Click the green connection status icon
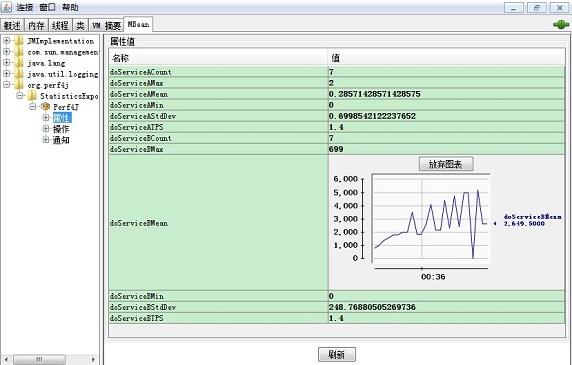Image resolution: width=572 pixels, height=365 pixels. (561, 25)
